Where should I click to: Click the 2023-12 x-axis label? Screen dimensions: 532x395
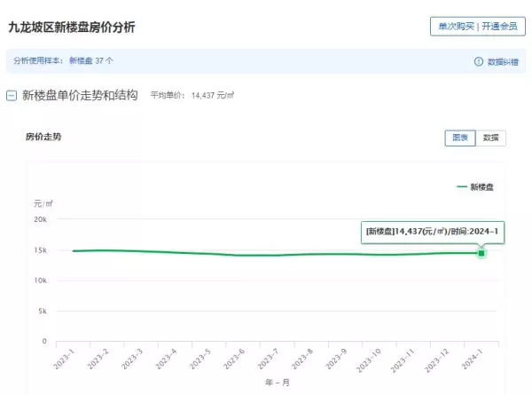(x=436, y=360)
